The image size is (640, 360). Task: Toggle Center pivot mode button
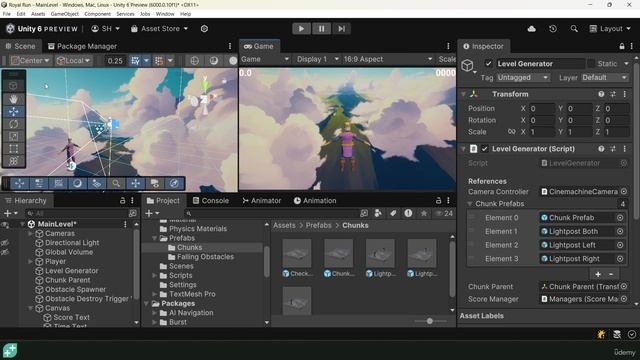coord(30,61)
